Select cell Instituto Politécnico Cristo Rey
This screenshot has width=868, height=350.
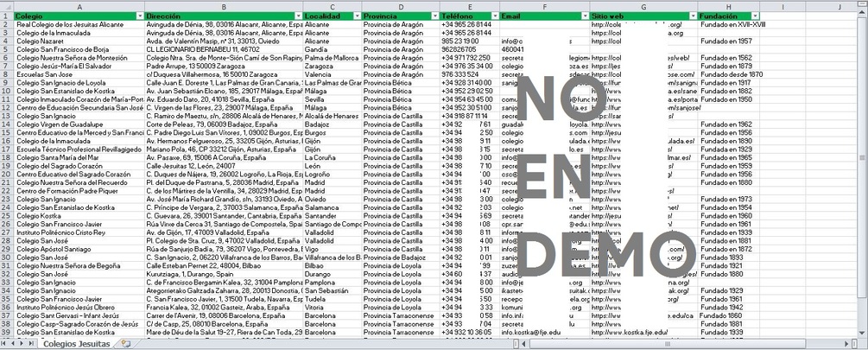79,232
